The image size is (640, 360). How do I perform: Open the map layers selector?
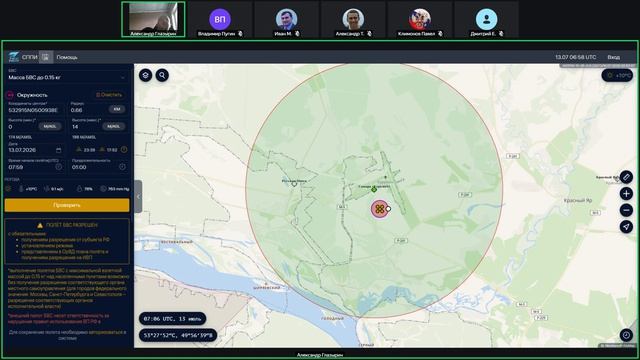point(146,75)
